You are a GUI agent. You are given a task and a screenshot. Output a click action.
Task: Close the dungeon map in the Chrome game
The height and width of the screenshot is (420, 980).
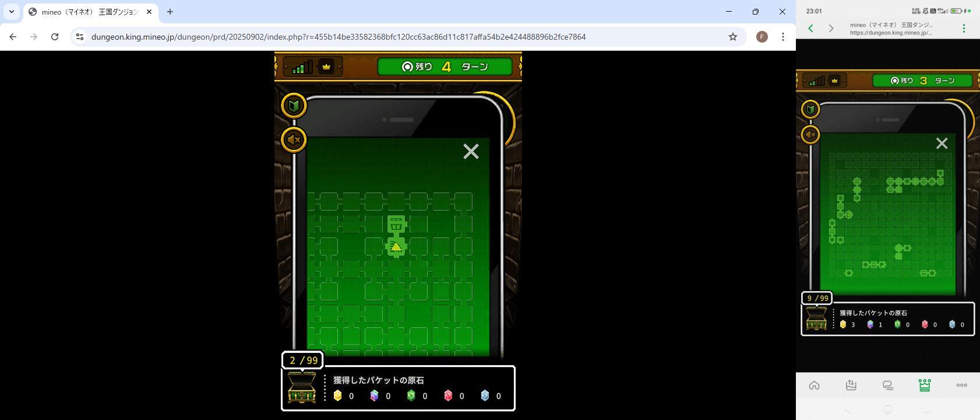471,152
